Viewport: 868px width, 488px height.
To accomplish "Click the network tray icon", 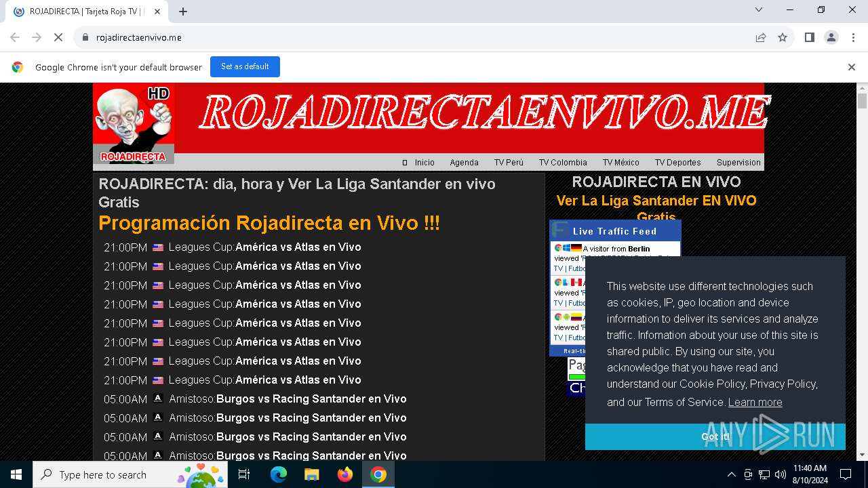I will (x=764, y=474).
